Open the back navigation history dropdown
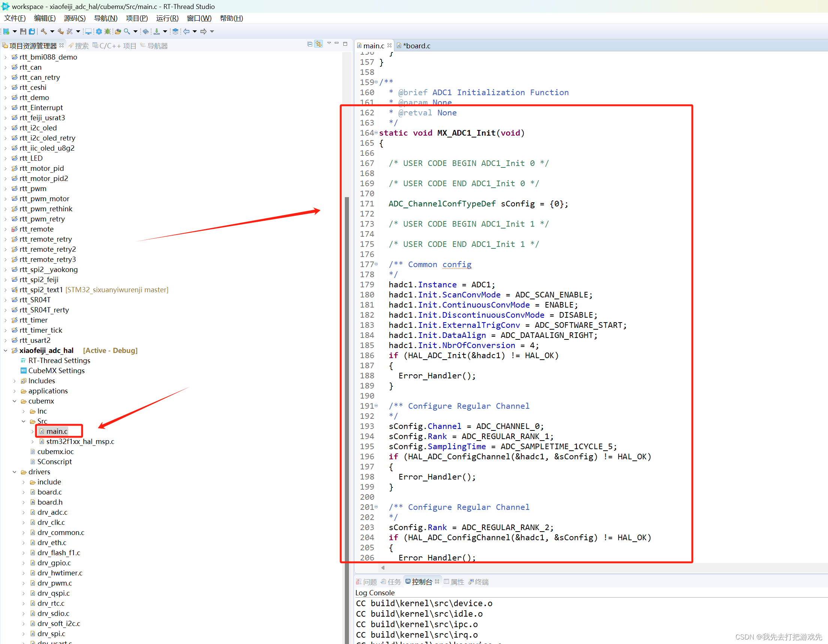 [x=195, y=31]
